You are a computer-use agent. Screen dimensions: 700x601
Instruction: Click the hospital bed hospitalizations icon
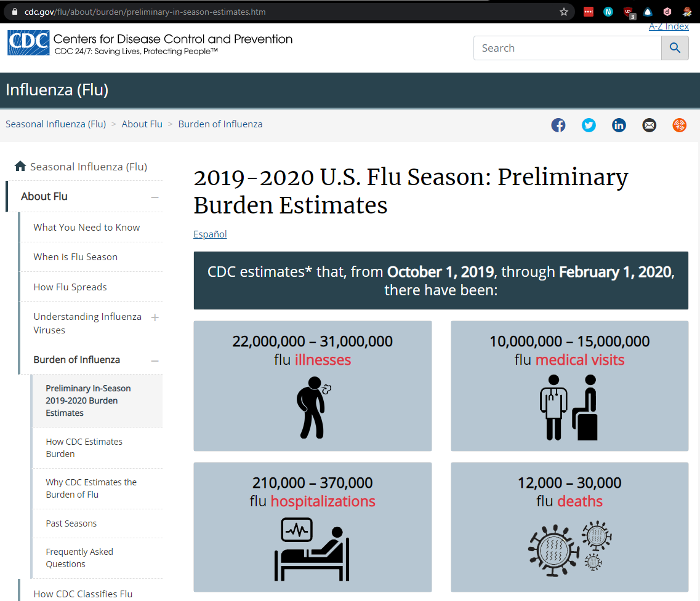(312, 549)
